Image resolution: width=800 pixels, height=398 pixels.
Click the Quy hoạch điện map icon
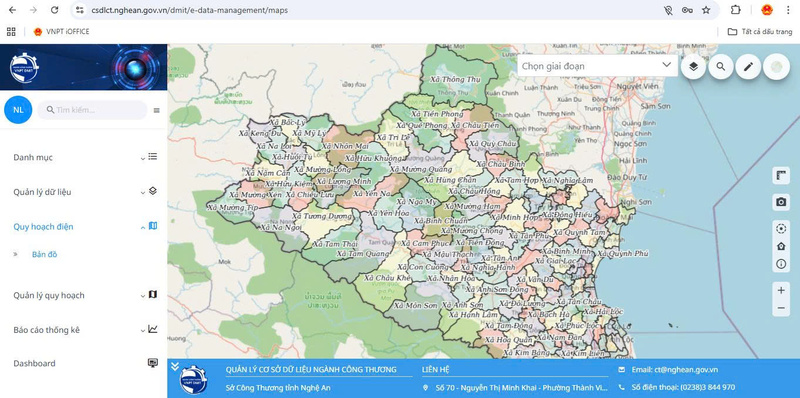point(153,226)
